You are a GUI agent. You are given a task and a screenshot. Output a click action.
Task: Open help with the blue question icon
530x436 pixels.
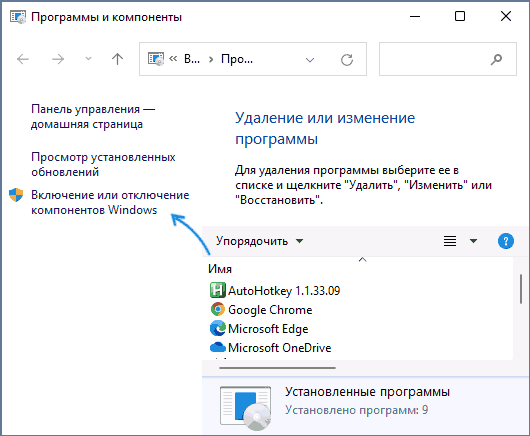pos(506,241)
